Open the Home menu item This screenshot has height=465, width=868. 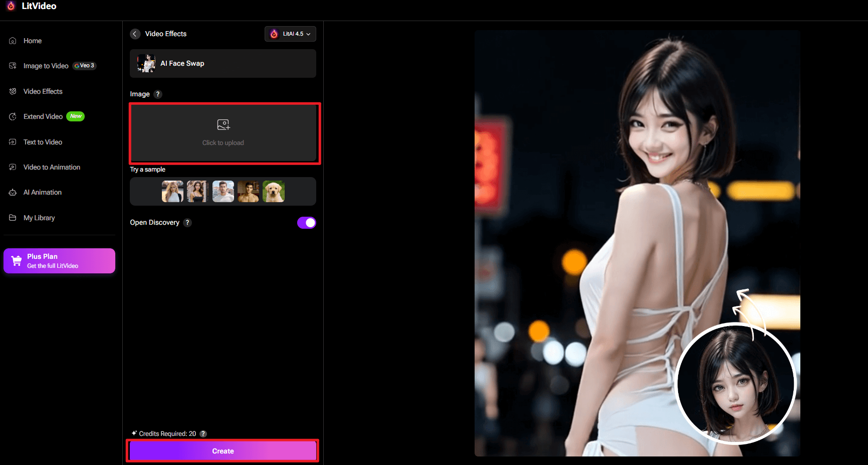point(32,41)
